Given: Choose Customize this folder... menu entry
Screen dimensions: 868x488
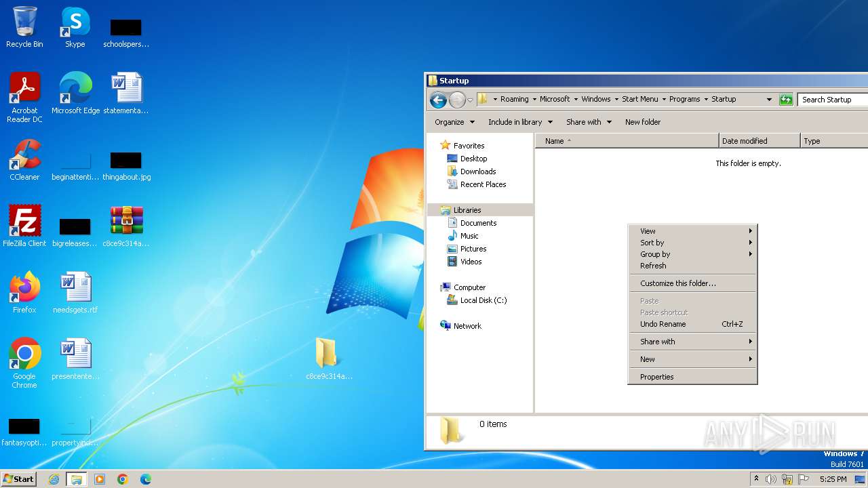Looking at the screenshot, I should click(692, 283).
